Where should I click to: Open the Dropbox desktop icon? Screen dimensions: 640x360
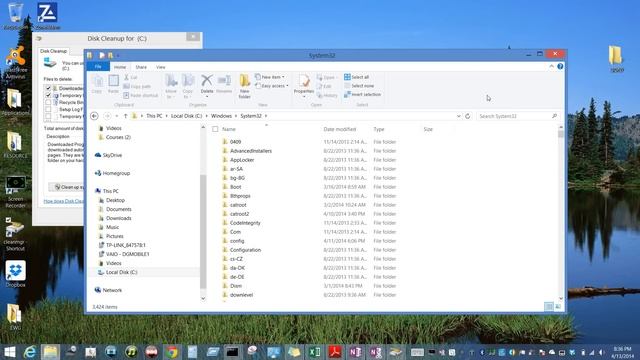pos(16,274)
